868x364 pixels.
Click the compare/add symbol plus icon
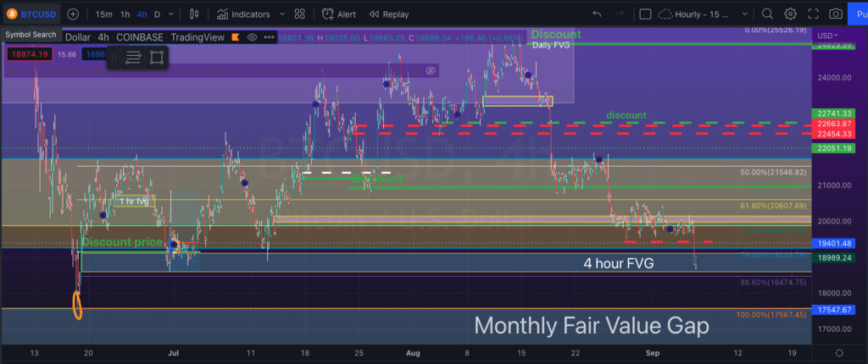[73, 14]
